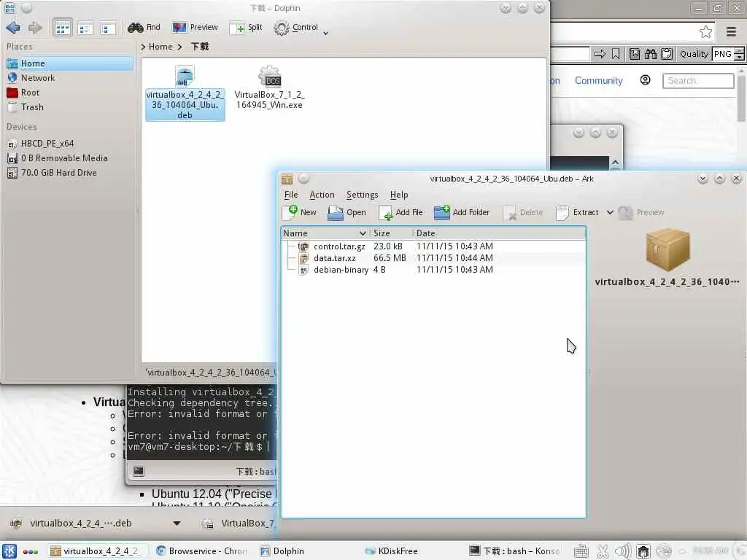Bookmark page with browser star icon
The width and height of the screenshot is (747, 560).
point(705,32)
